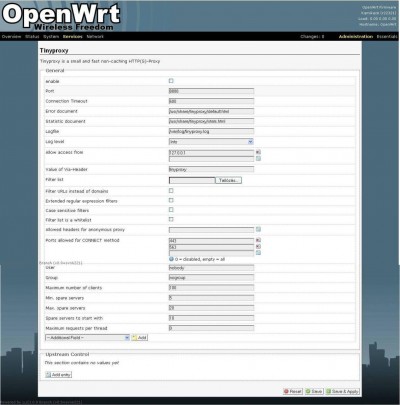Click the empty Allow access from field

(x=211, y=159)
